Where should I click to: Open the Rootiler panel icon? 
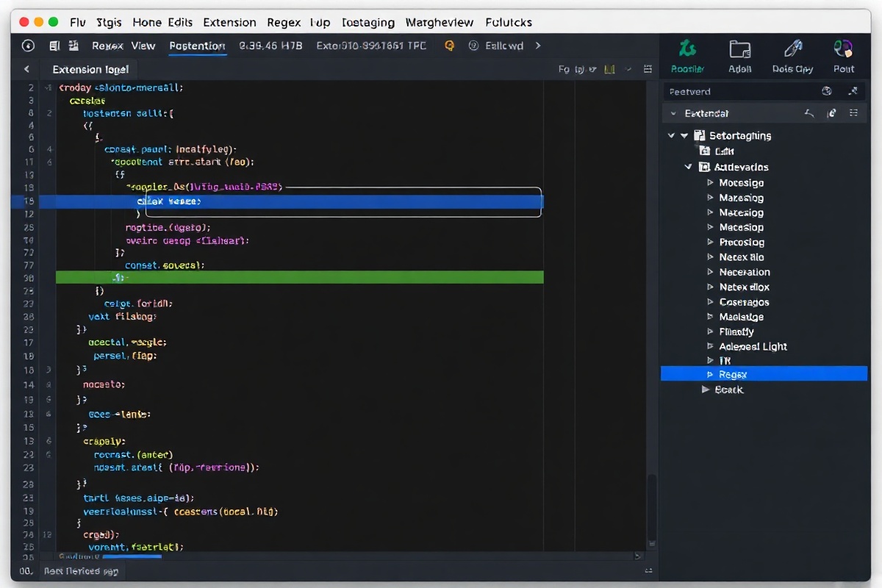(688, 49)
